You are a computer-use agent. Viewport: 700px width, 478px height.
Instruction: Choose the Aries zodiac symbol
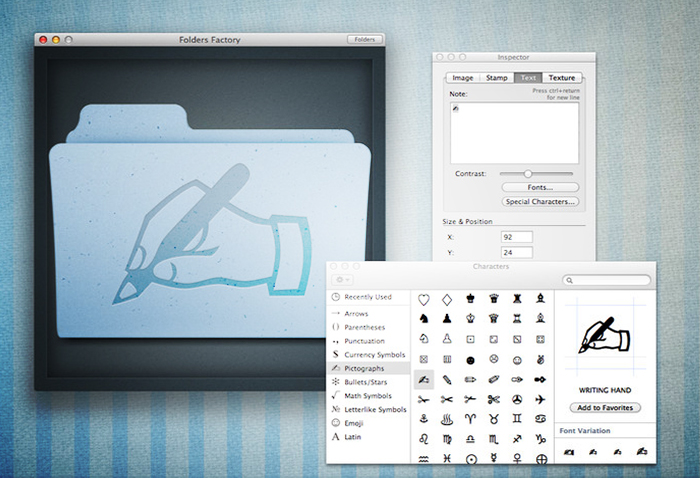point(470,419)
